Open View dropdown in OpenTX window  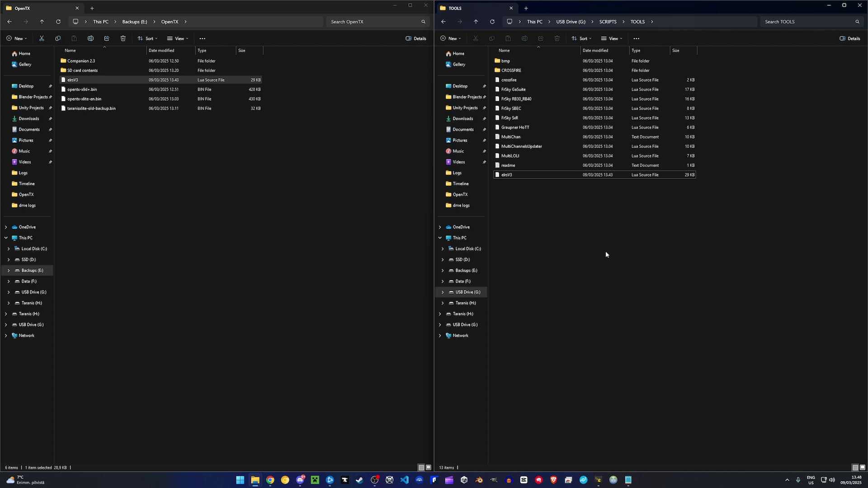178,38
